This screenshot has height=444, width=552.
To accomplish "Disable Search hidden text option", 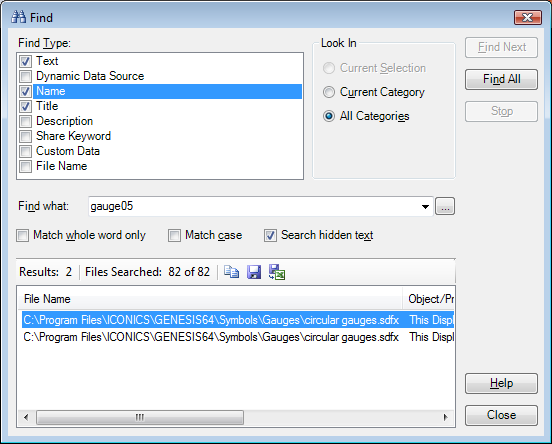I will [270, 236].
